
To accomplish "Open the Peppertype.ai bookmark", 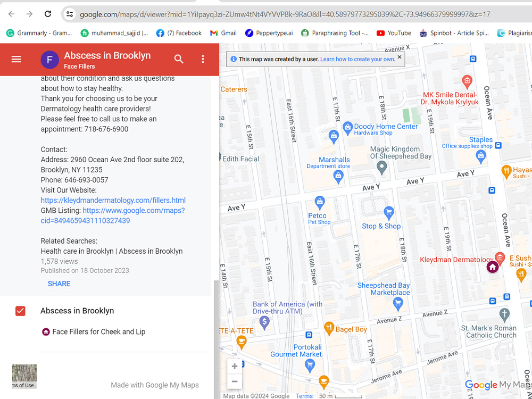I will pos(269,33).
